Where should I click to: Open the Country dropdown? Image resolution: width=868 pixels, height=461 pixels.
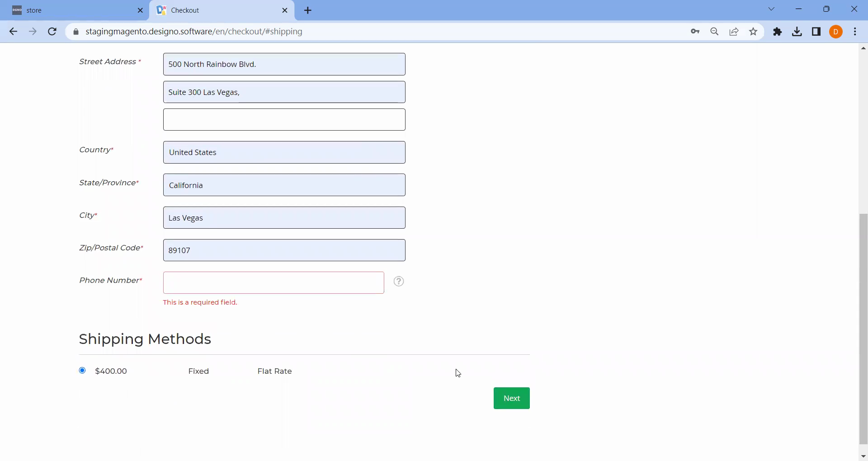click(x=284, y=152)
